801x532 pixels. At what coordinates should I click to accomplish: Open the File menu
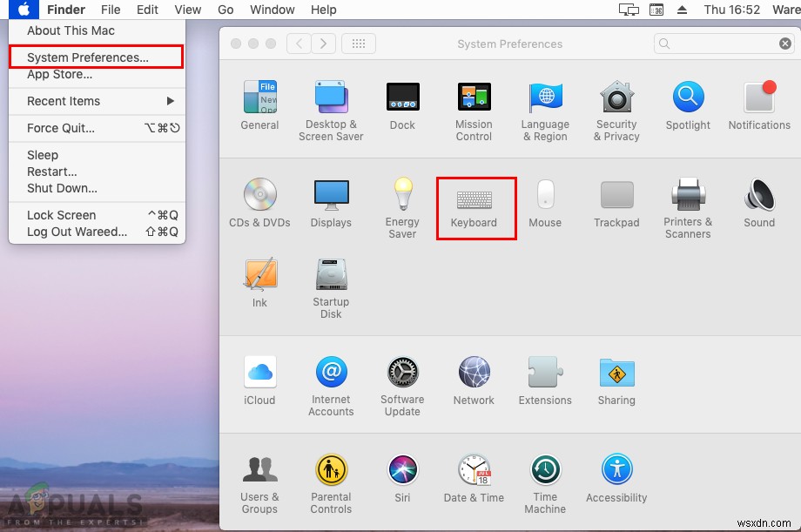(111, 10)
